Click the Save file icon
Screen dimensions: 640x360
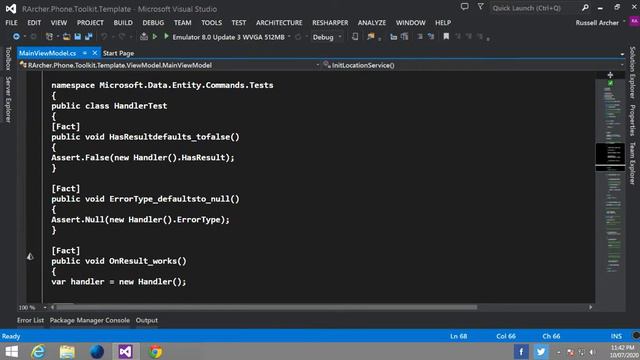point(78,37)
